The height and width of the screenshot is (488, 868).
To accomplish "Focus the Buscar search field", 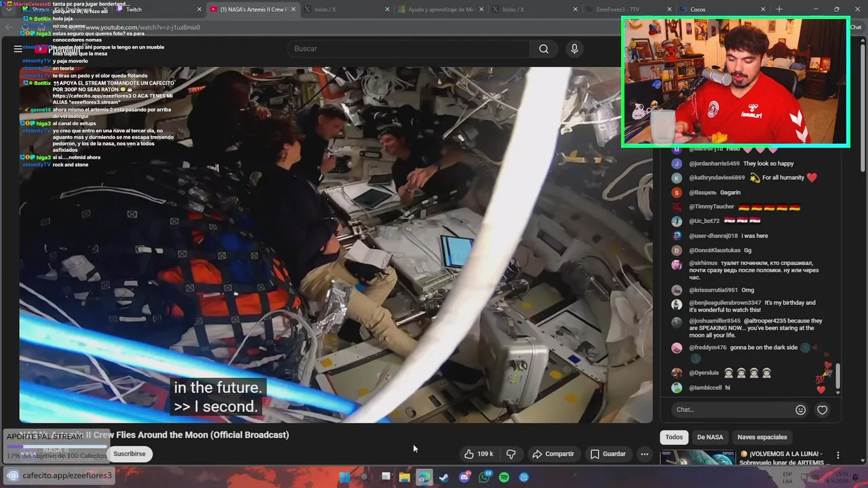I will click(409, 49).
